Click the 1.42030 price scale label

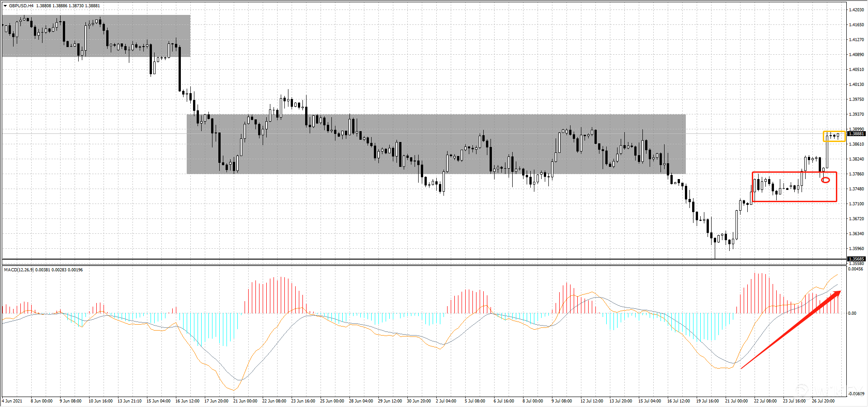[856, 10]
